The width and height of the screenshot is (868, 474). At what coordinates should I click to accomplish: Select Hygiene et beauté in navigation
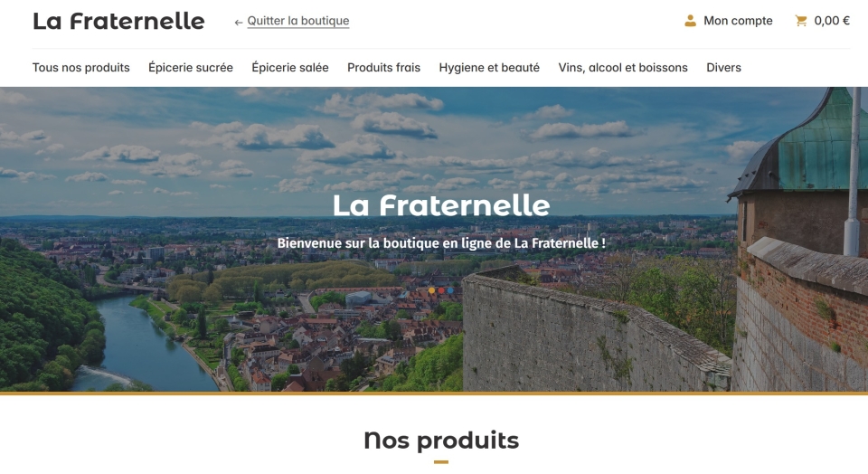click(489, 68)
